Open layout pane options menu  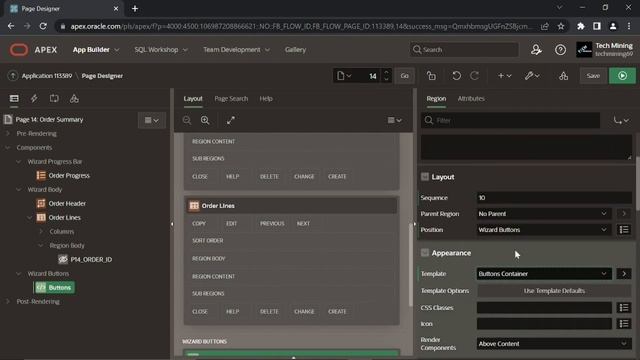click(394, 120)
